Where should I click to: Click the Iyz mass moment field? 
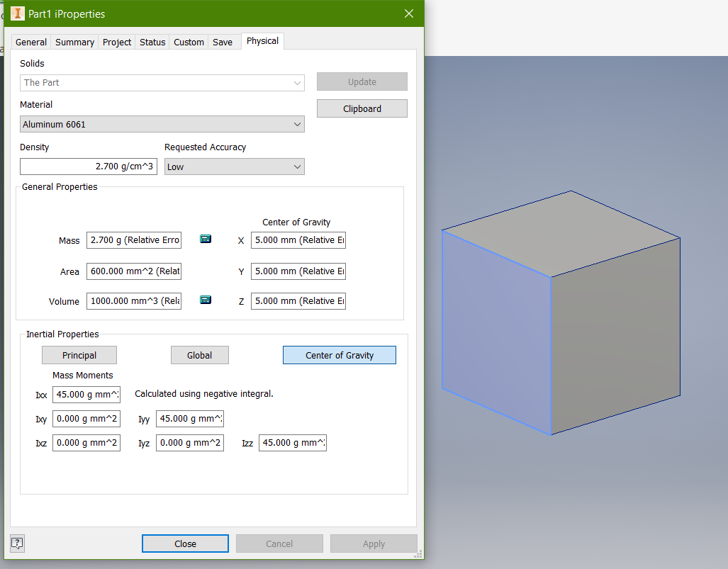click(x=190, y=443)
